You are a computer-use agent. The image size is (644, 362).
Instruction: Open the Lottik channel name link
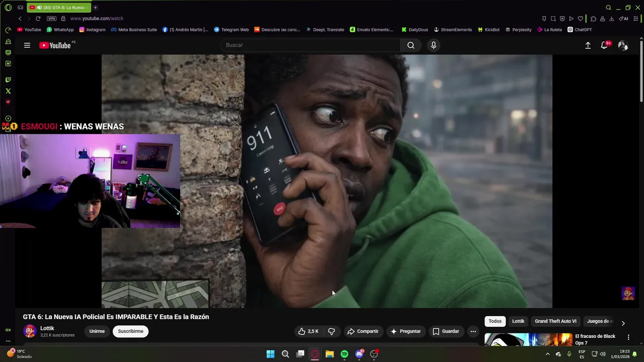(x=47, y=328)
